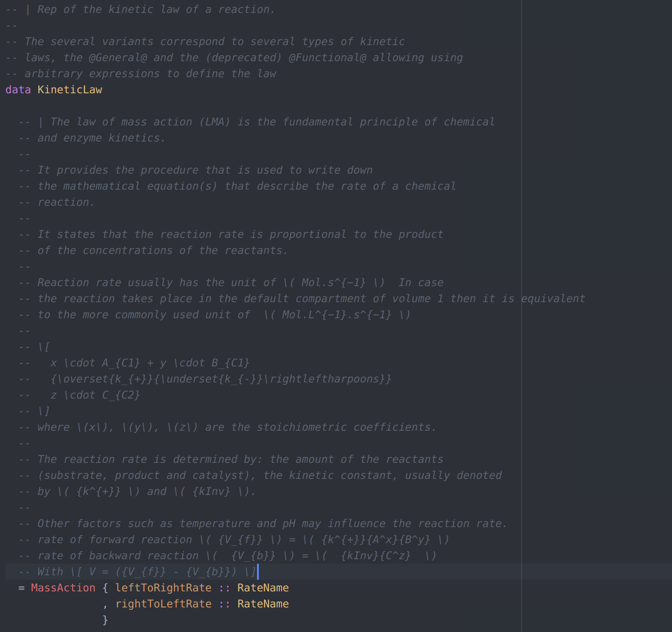Click the formula 'Mol.s^{-1}' in the comment
Viewport: 672px width, 632px height.
point(333,283)
